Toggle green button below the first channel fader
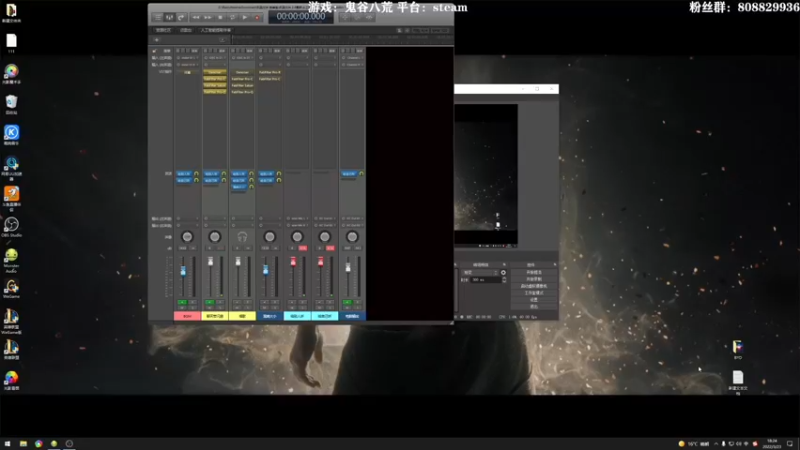This screenshot has height=450, width=800. click(x=182, y=302)
